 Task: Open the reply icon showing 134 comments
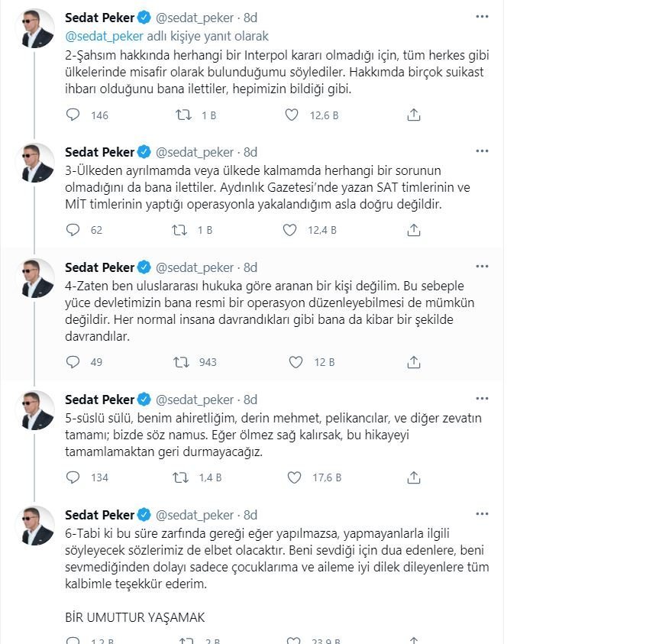(x=73, y=477)
